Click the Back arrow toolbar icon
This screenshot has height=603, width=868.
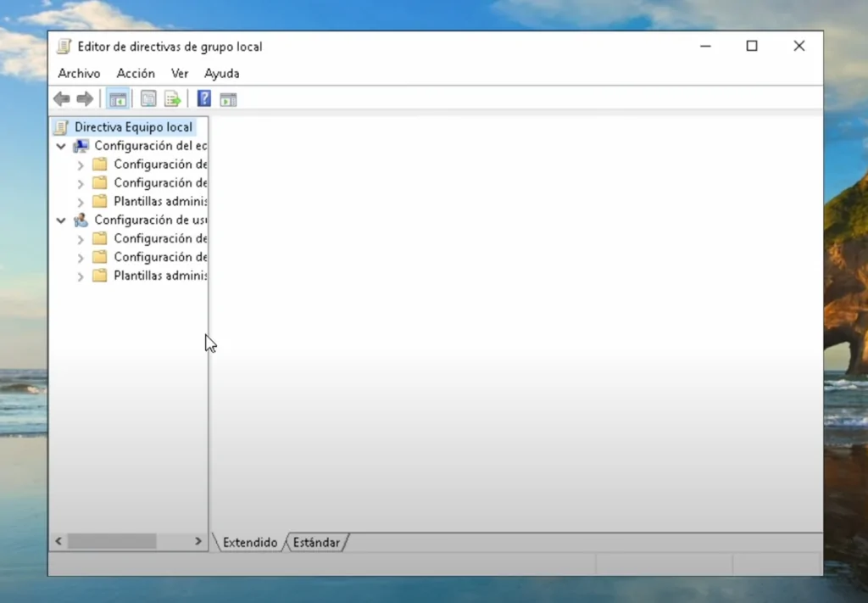click(x=61, y=99)
